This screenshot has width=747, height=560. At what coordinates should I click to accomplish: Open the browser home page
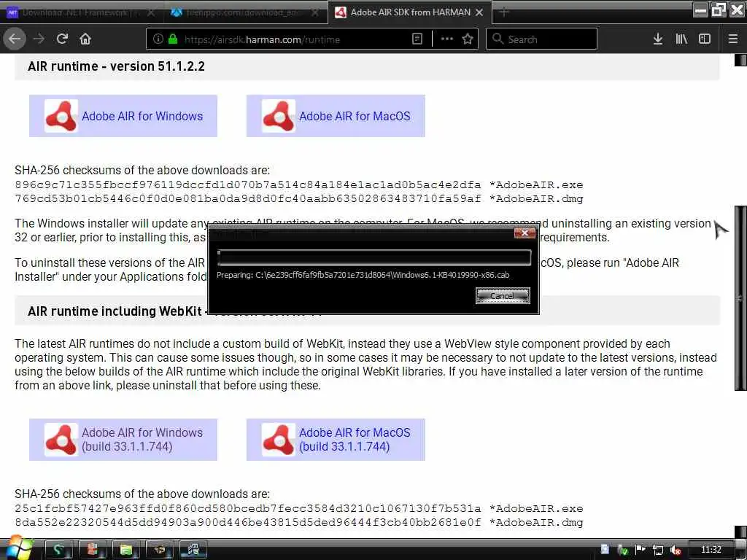(85, 39)
